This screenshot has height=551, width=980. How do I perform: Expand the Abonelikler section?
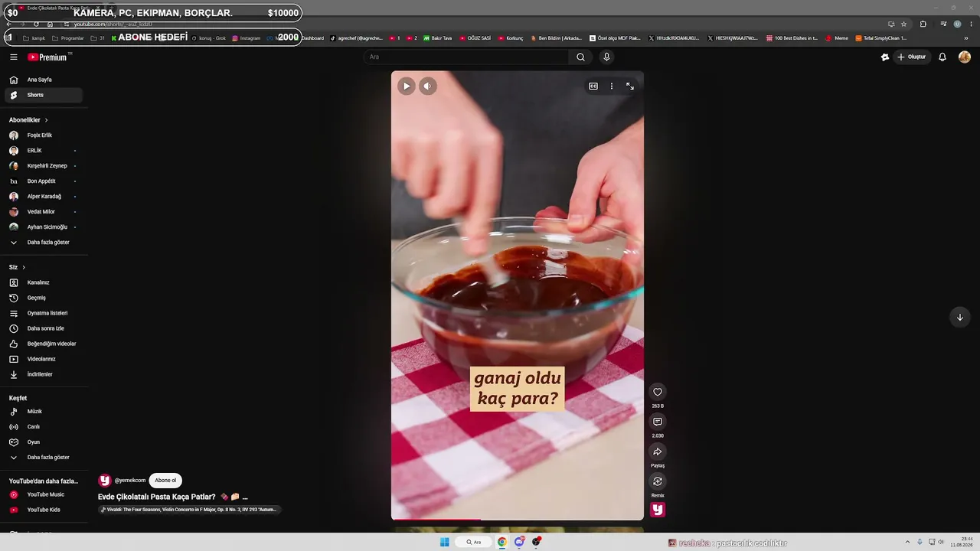(x=28, y=120)
